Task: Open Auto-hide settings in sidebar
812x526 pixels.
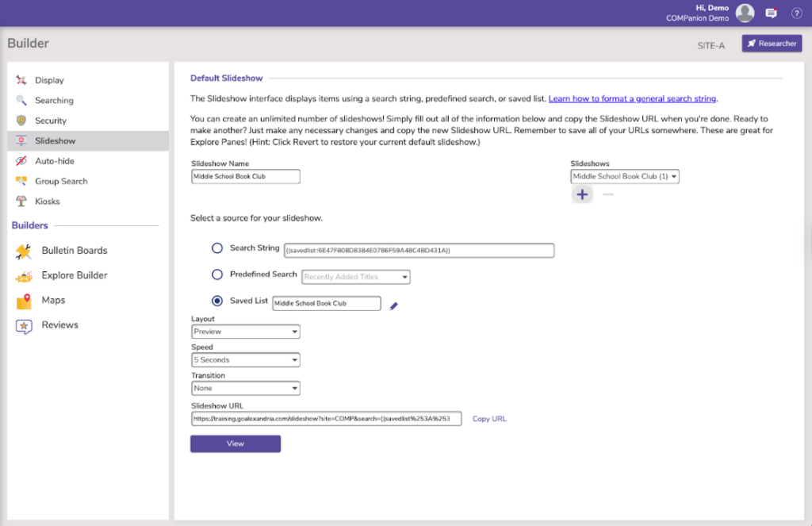Action: [54, 161]
